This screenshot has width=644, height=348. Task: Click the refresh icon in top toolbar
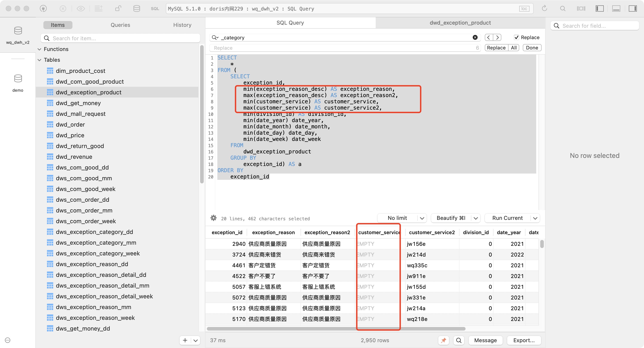[544, 8]
